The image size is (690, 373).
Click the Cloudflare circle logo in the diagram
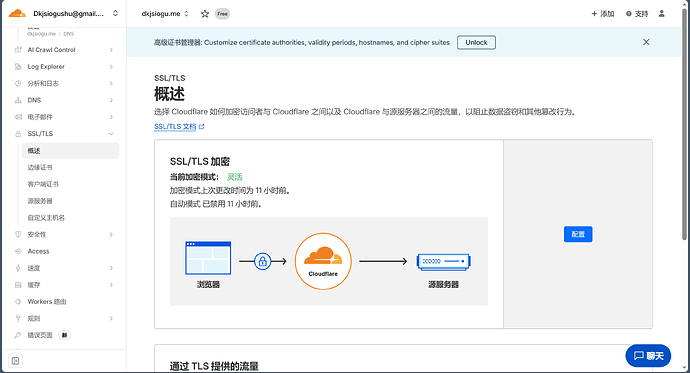(x=323, y=261)
